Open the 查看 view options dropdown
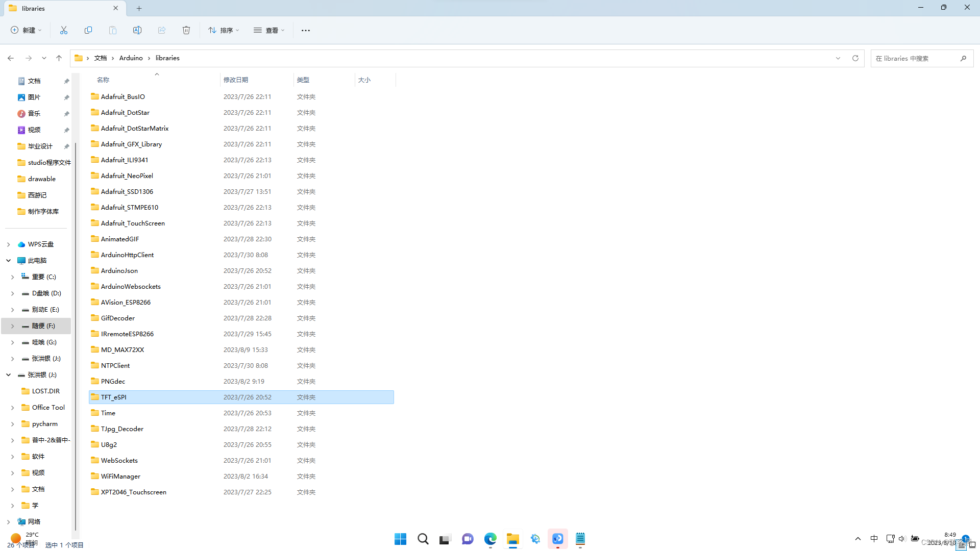The width and height of the screenshot is (980, 551). point(269,30)
